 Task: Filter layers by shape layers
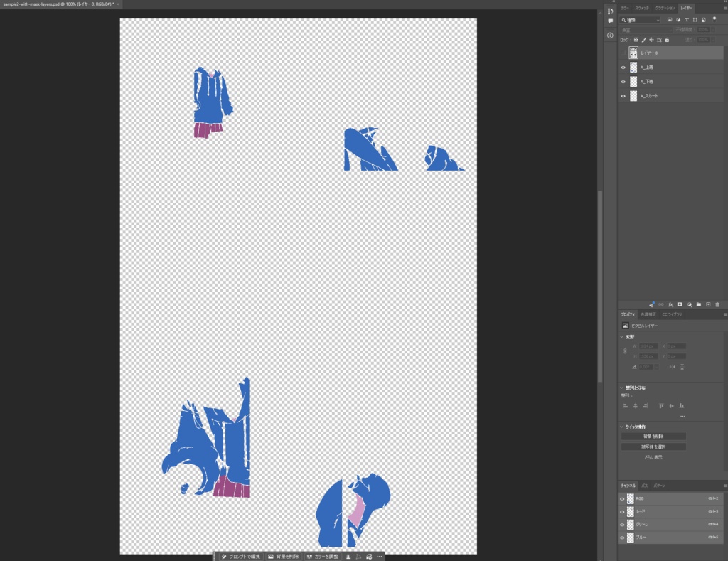click(695, 20)
